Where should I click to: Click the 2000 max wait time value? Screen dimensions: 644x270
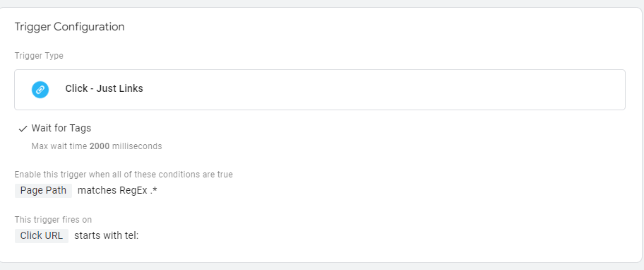coord(100,146)
